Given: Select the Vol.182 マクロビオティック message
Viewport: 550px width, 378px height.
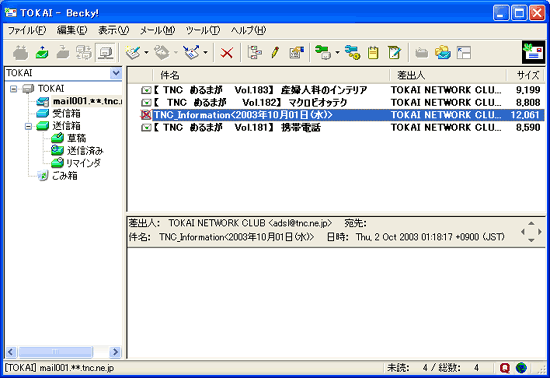Looking at the screenshot, I should [250, 102].
